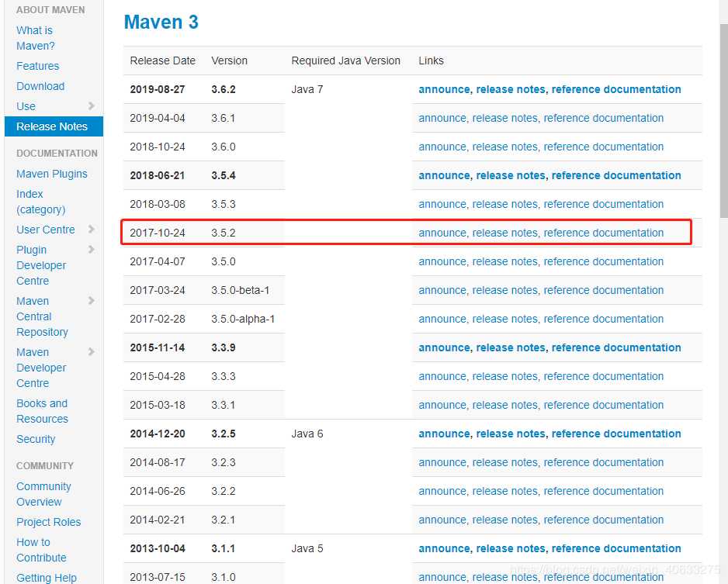
Task: Open release notes for version 3.5.0
Action: (x=504, y=261)
